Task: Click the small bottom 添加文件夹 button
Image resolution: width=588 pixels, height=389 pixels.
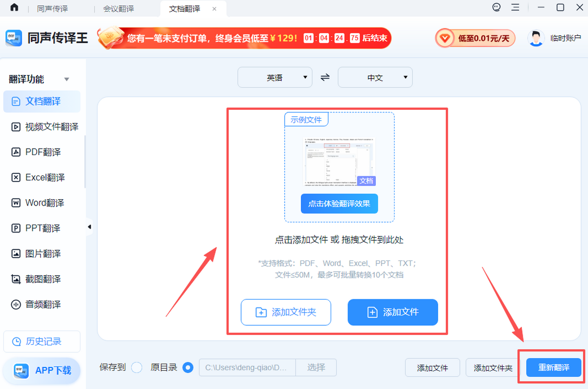Action: [x=493, y=368]
